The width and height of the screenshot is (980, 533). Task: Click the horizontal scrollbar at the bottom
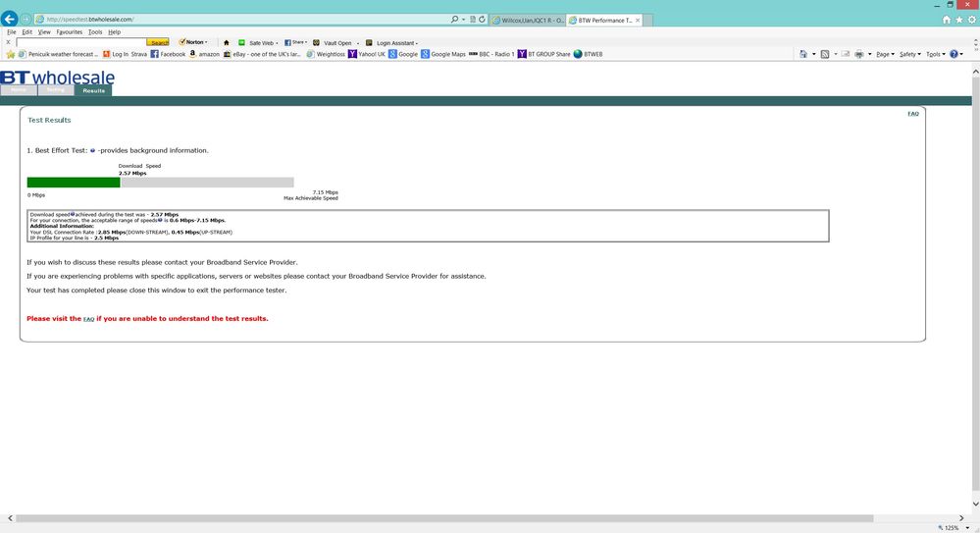tap(443, 518)
